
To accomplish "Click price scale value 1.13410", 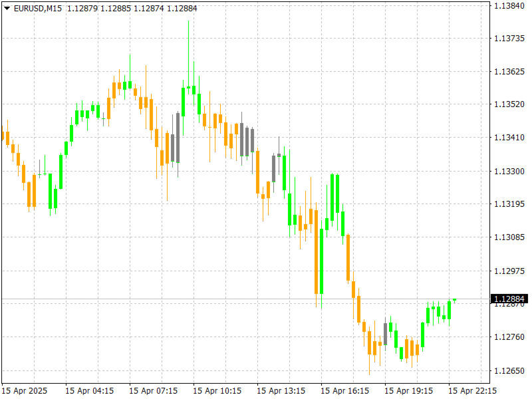I will (509, 138).
